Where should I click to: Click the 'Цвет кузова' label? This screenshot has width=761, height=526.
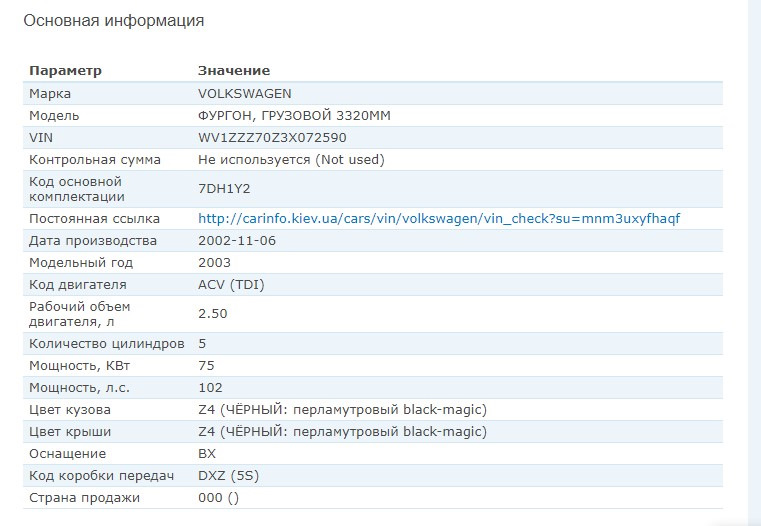(x=70, y=410)
